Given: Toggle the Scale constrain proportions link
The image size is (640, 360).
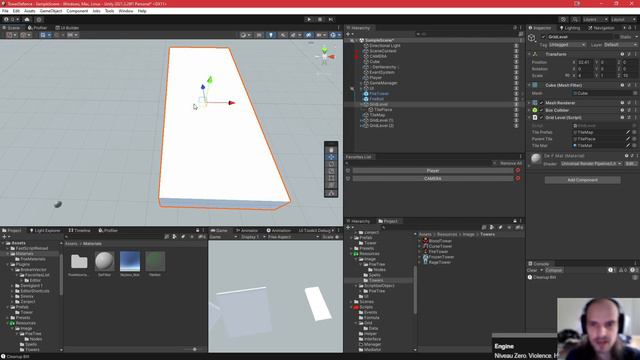Looking at the screenshot, I should click(x=567, y=76).
